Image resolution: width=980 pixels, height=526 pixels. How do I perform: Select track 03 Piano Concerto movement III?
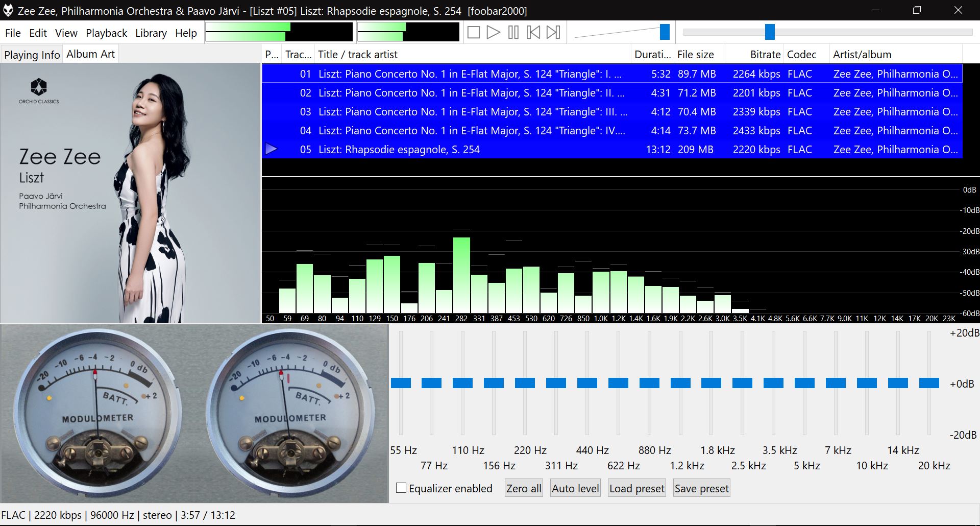(x=612, y=112)
